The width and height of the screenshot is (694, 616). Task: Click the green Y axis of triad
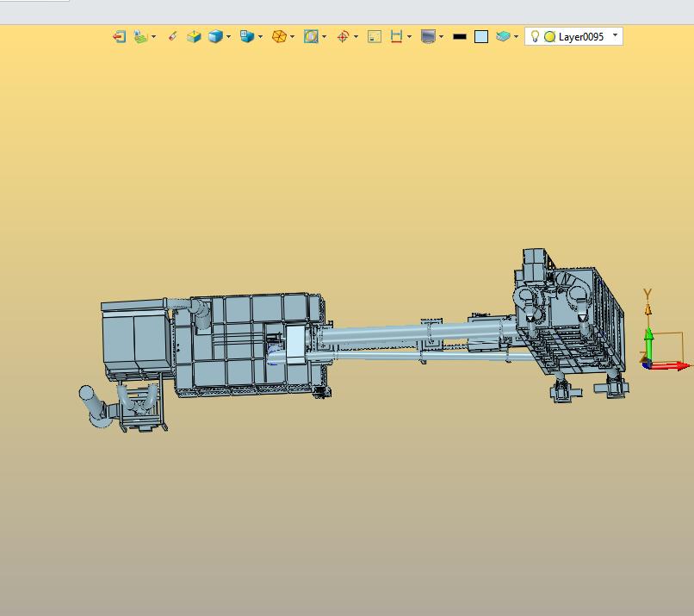649,345
